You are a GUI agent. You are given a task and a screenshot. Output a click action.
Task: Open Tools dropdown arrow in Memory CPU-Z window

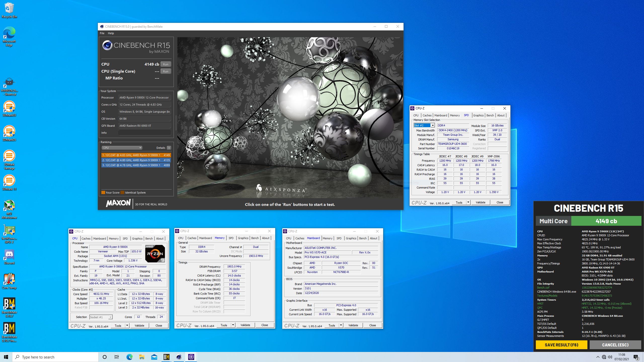[233, 325]
